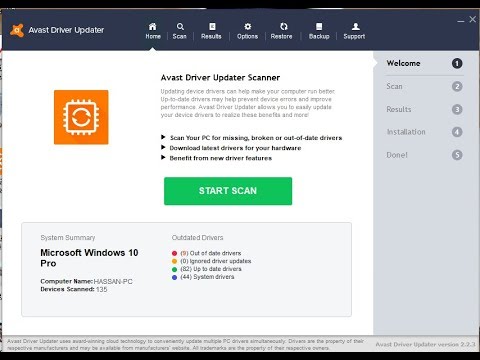Click 'Scan Your PC for missing' bullet
Screen dimensions: 480x360
click(256, 138)
